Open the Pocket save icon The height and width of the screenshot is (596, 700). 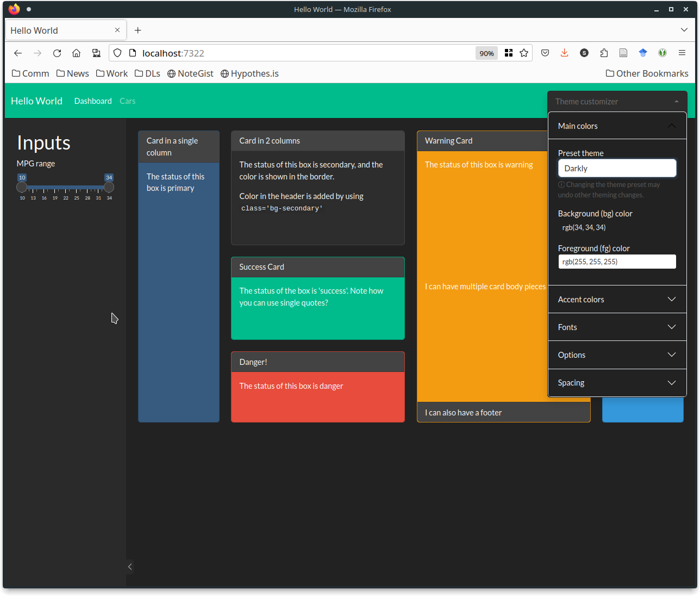(x=545, y=53)
